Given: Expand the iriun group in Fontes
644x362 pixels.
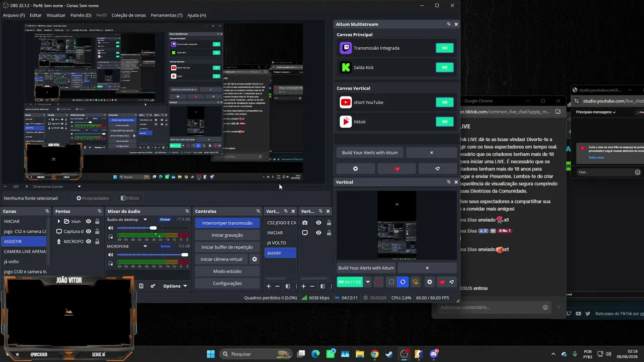Looking at the screenshot, I should click(59, 221).
